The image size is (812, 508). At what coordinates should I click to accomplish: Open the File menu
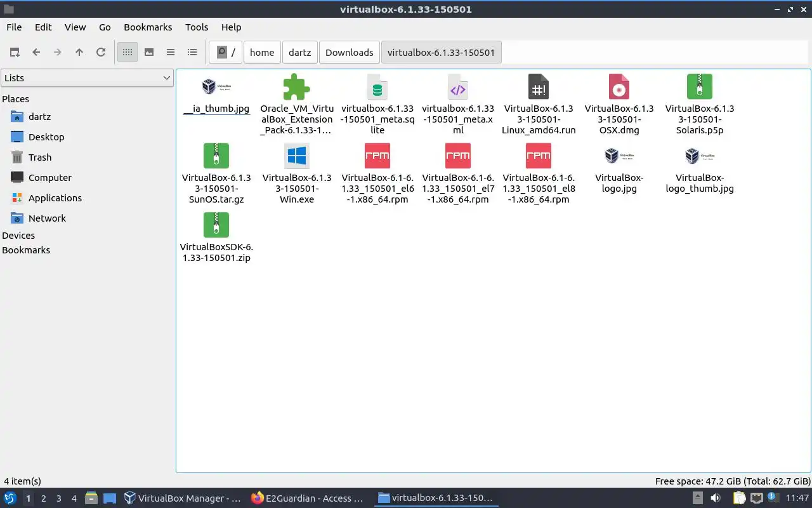[14, 27]
